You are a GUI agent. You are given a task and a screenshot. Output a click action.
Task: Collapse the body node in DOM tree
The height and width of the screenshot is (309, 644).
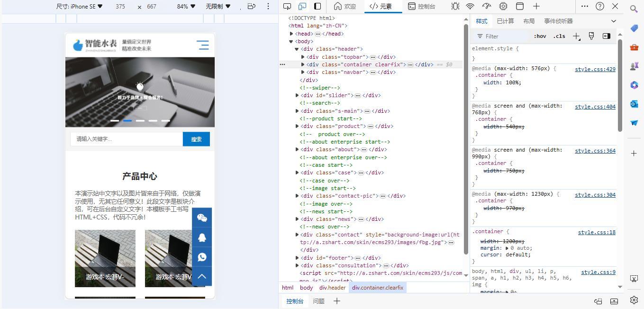tap(291, 41)
